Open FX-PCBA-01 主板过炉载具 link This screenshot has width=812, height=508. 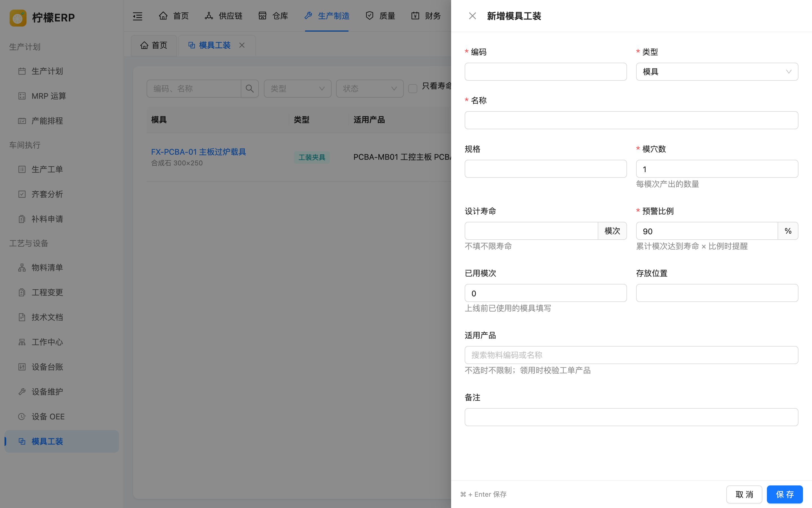coord(198,152)
